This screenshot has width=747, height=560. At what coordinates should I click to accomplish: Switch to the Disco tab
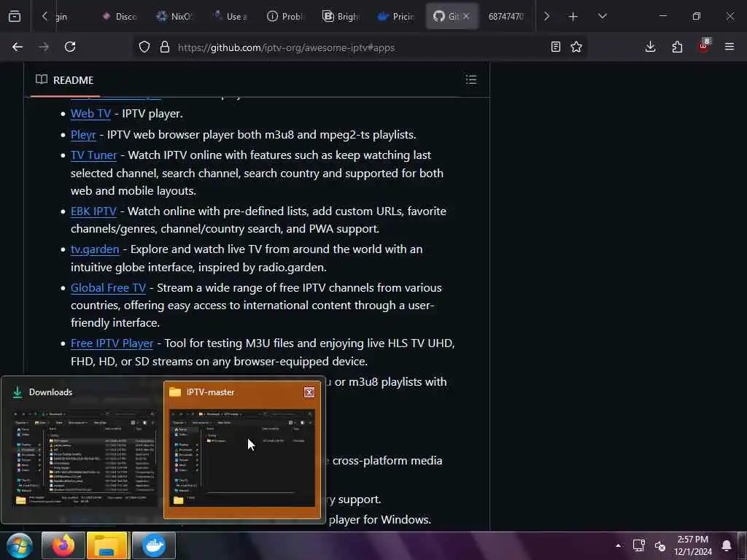click(120, 16)
